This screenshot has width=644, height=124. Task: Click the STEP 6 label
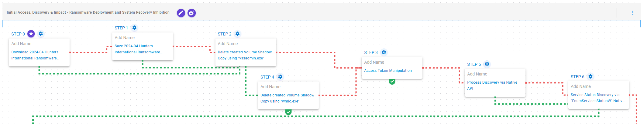point(577,77)
